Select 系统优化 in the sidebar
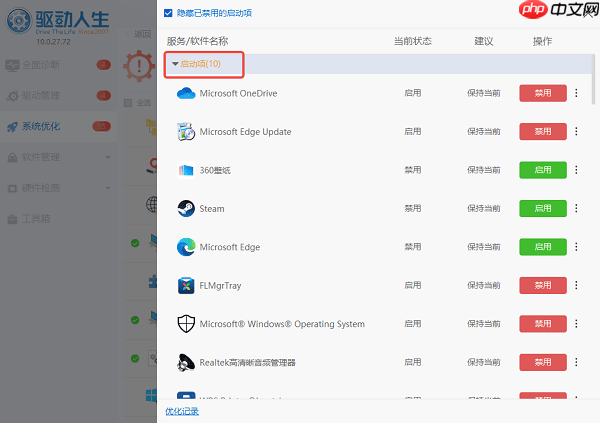The height and width of the screenshot is (423, 600). [58, 126]
